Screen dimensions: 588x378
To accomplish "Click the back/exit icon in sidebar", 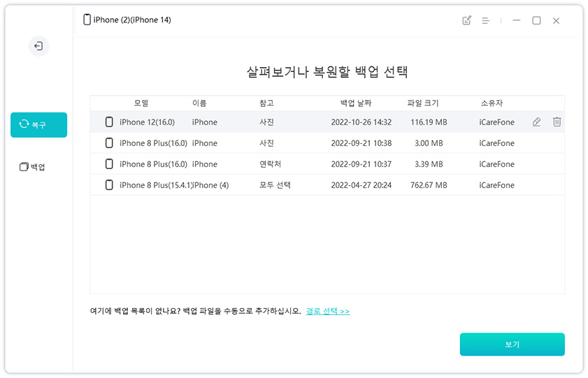I will coord(38,46).
